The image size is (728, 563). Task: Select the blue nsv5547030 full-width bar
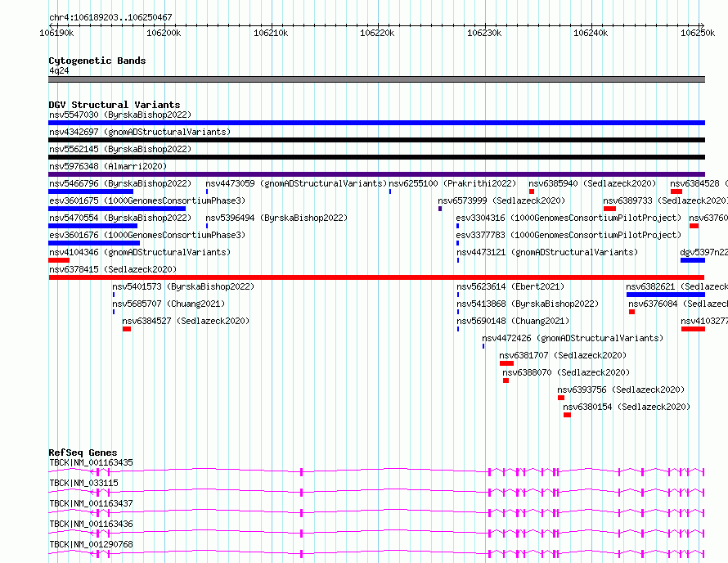(376, 123)
